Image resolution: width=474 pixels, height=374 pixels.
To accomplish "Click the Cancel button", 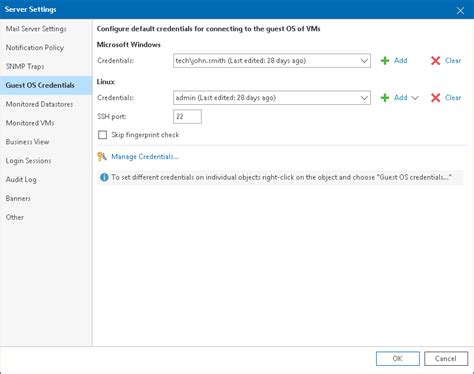I will [446, 358].
